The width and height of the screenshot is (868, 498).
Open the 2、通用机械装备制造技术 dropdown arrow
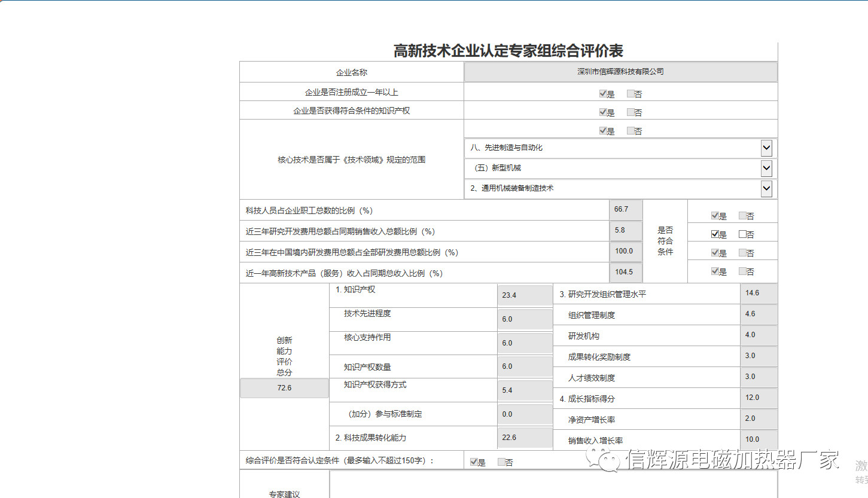pos(766,189)
